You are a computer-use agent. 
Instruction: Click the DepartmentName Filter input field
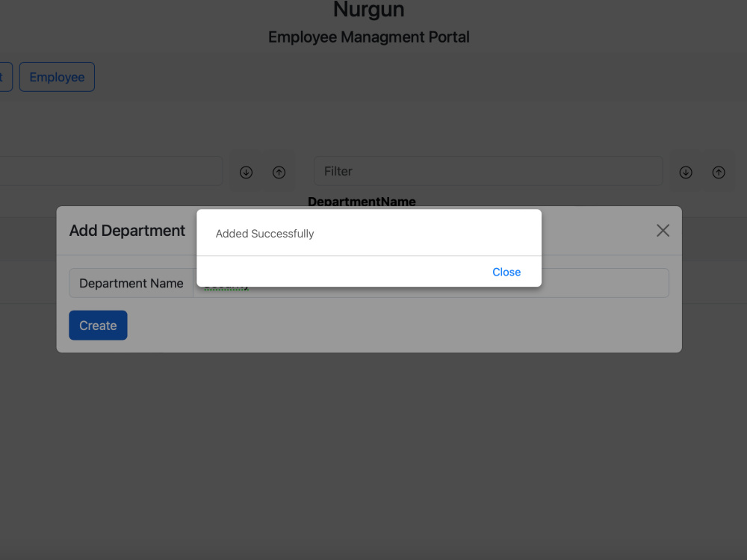[x=489, y=171]
